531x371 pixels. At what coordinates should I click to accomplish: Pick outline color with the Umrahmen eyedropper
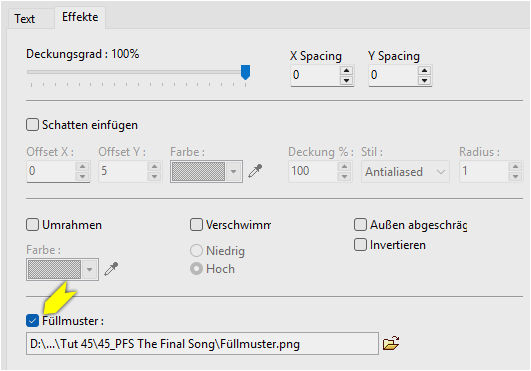click(x=111, y=269)
